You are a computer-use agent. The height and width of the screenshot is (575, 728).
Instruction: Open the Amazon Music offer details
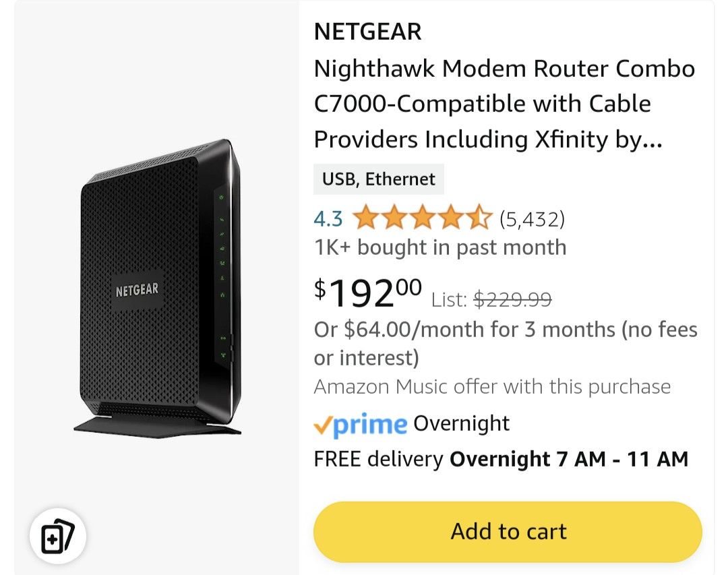(x=492, y=386)
